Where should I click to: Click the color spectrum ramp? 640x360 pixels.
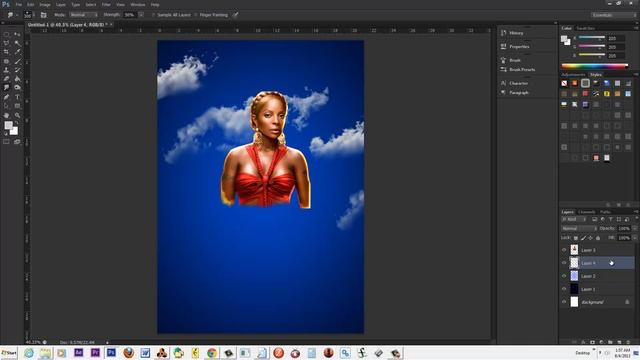coord(595,66)
